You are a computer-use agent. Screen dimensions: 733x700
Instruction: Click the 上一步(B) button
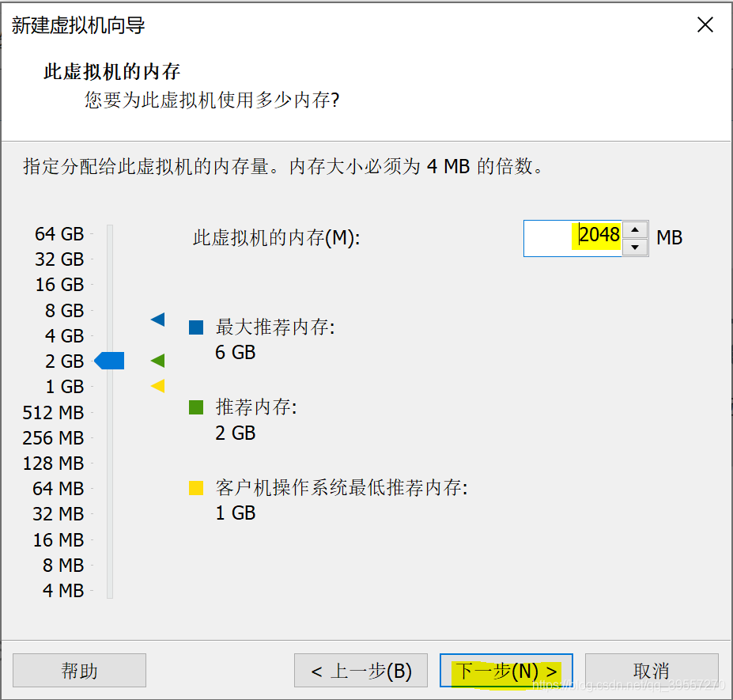pyautogui.click(x=361, y=670)
